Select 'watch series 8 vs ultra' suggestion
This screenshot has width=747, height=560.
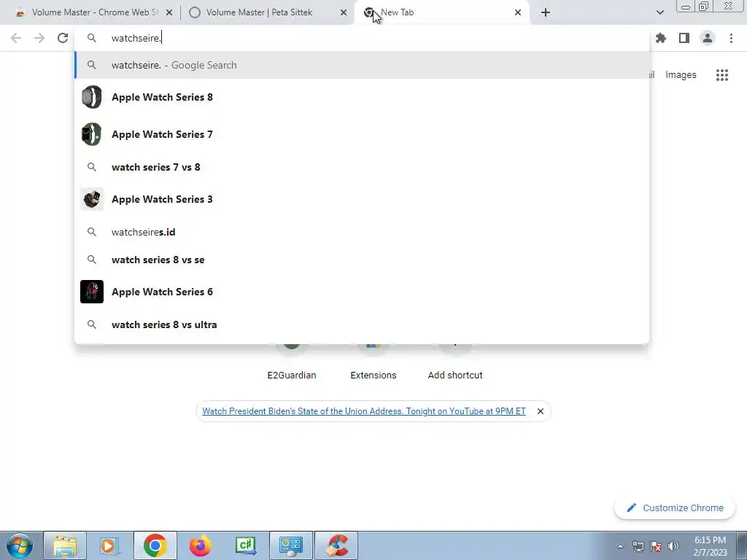362,324
